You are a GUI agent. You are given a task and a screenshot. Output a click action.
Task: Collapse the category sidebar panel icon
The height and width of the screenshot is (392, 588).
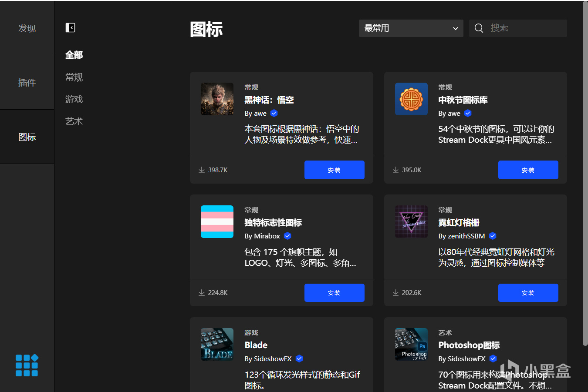[70, 28]
